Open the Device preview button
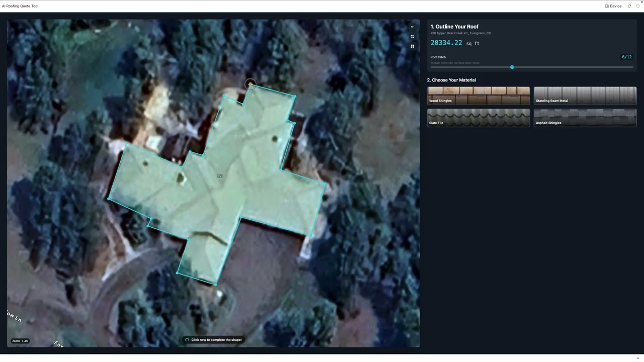644x362 pixels. tap(613, 6)
